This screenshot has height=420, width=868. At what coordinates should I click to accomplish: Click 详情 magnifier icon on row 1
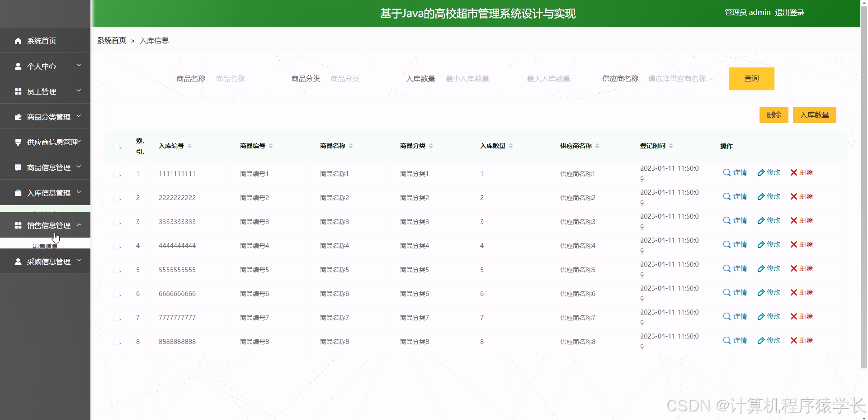[x=726, y=172]
